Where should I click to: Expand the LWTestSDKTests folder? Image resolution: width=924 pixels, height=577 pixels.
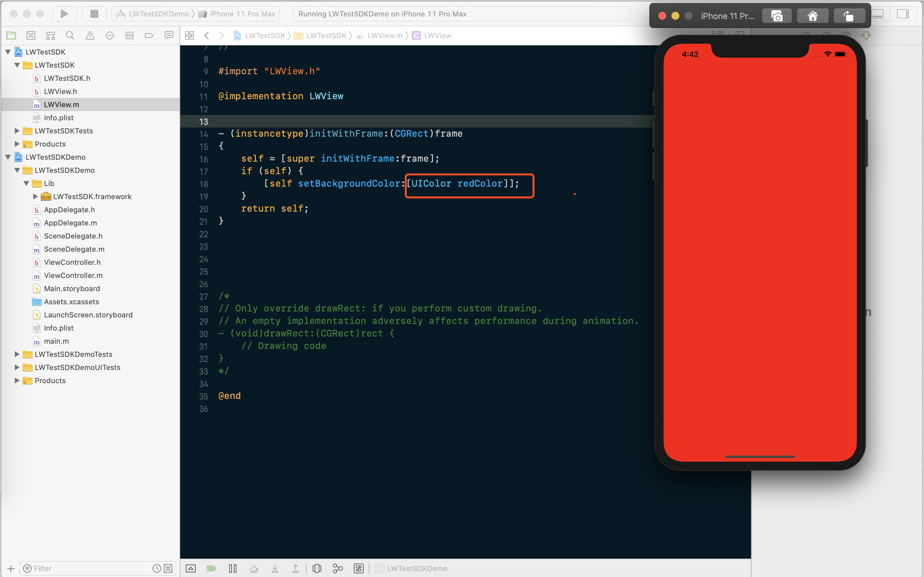click(x=17, y=131)
